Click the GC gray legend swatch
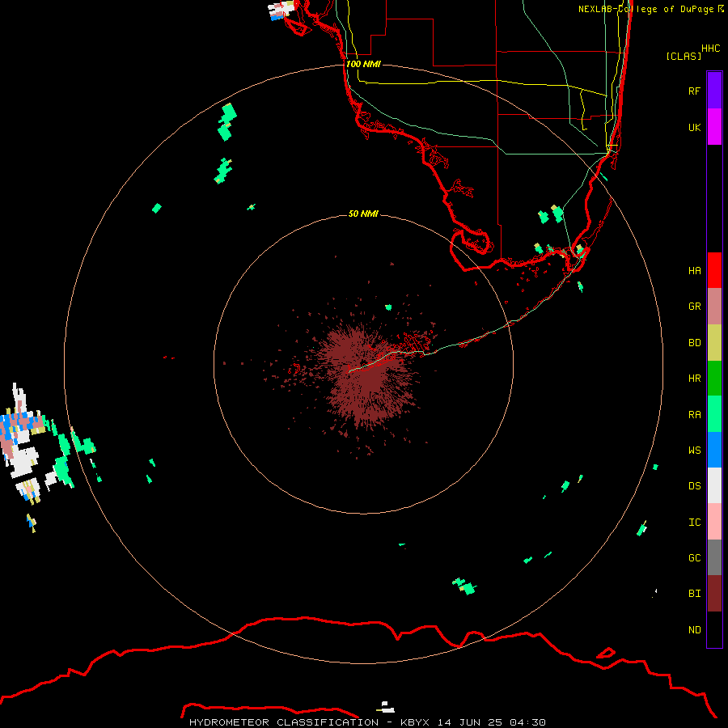 [714, 557]
